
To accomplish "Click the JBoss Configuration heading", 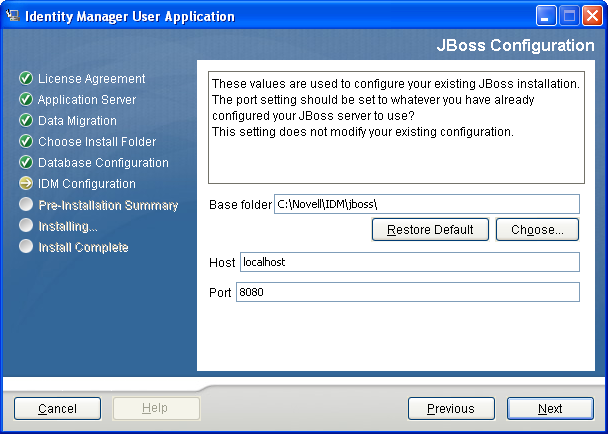I will [x=515, y=45].
